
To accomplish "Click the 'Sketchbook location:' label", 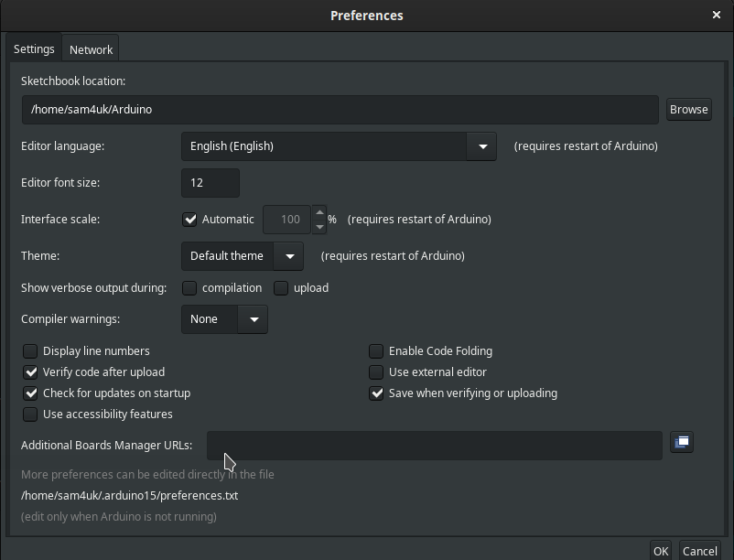I will pyautogui.click(x=73, y=81).
